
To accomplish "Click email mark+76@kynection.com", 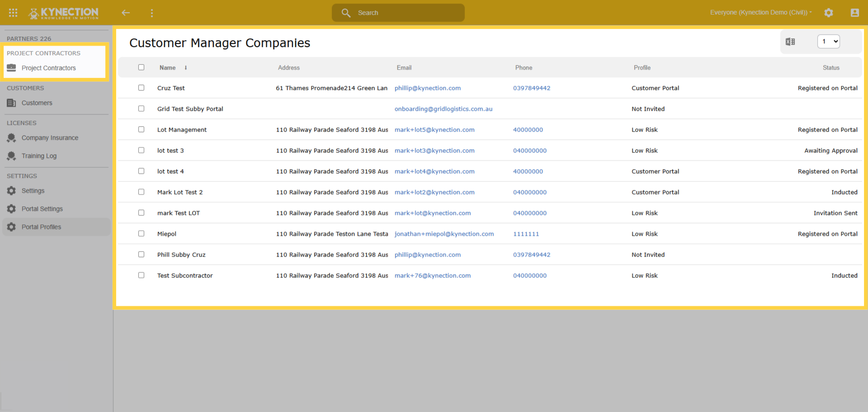I will tap(433, 276).
